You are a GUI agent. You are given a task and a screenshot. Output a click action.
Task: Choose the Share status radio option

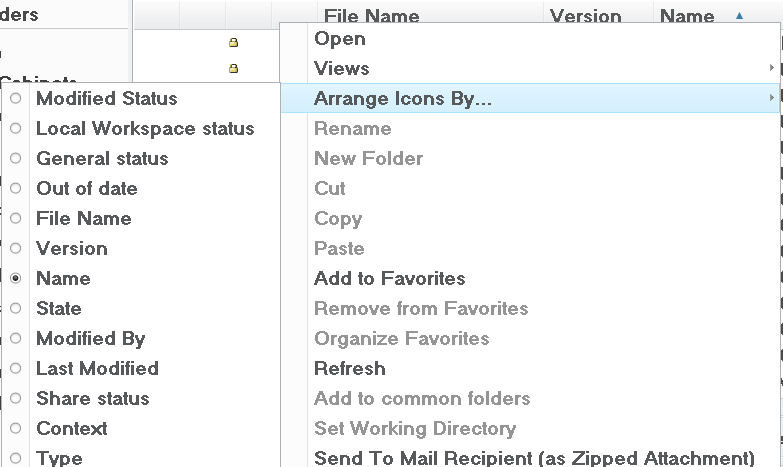coord(15,398)
